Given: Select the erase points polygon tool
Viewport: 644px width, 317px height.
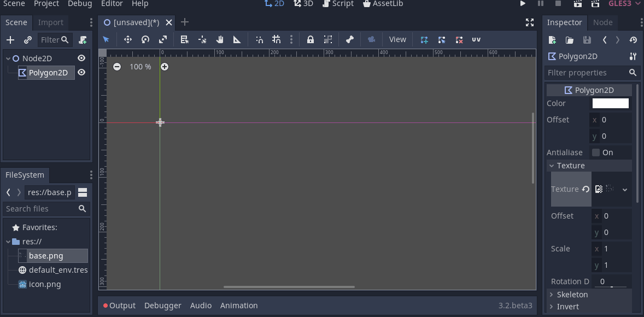Looking at the screenshot, I should tap(459, 40).
